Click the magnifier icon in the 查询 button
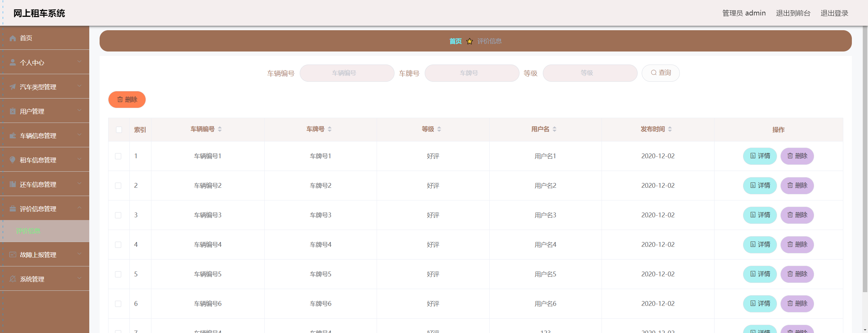The height and width of the screenshot is (333, 868). click(654, 73)
